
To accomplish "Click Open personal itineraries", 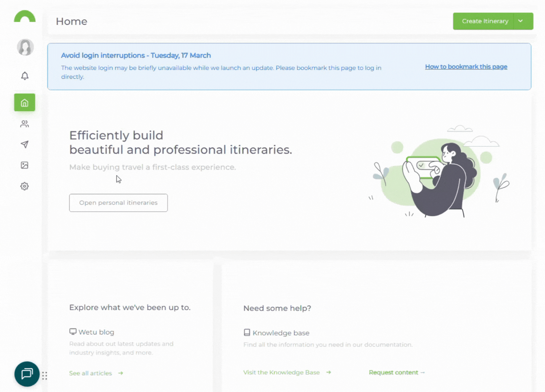I will 118,203.
